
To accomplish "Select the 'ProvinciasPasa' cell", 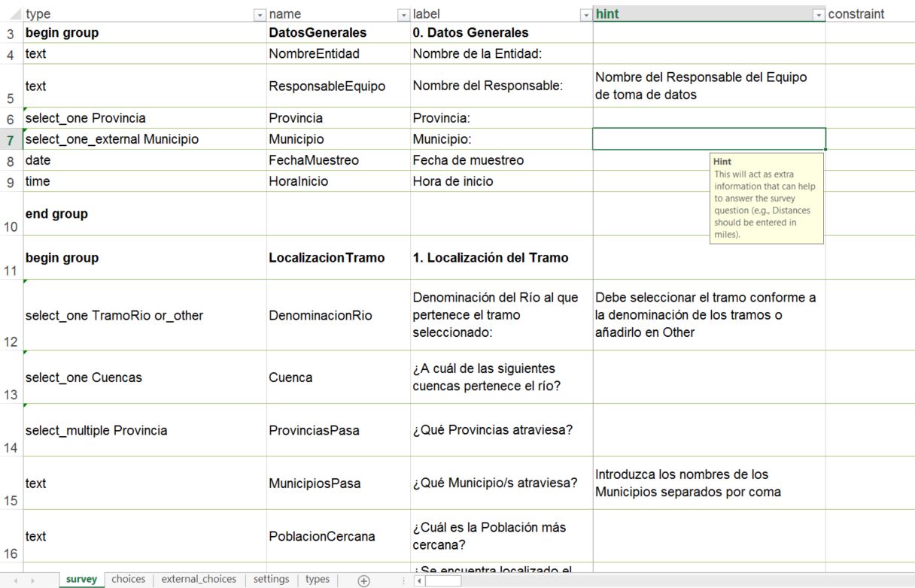I will pos(339,430).
